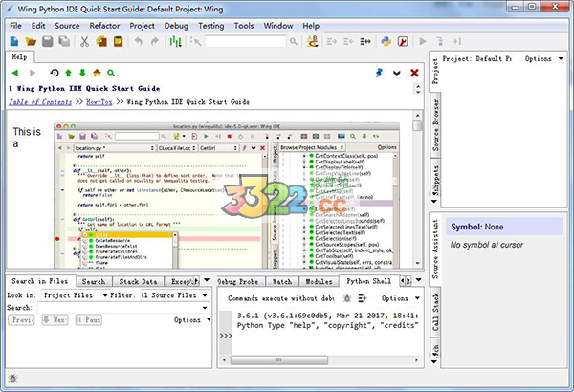Click the goto-definition cursor icon
Image resolution: width=574 pixels, height=392 pixels.
pos(195,42)
